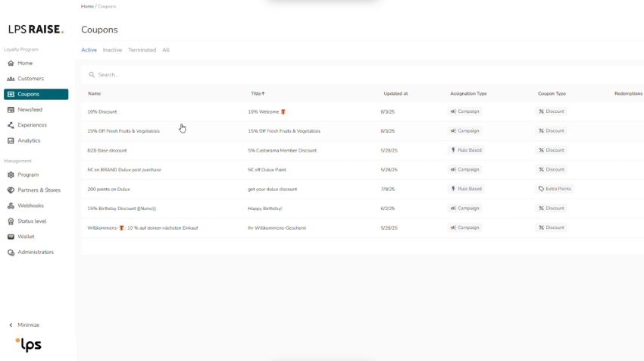The height and width of the screenshot is (361, 644).
Task: Click the lps logo at sidebar bottom
Action: pos(28,344)
